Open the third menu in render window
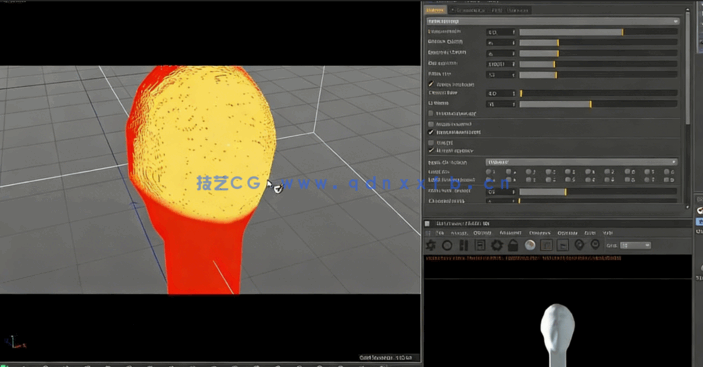The height and width of the screenshot is (367, 703). click(482, 233)
